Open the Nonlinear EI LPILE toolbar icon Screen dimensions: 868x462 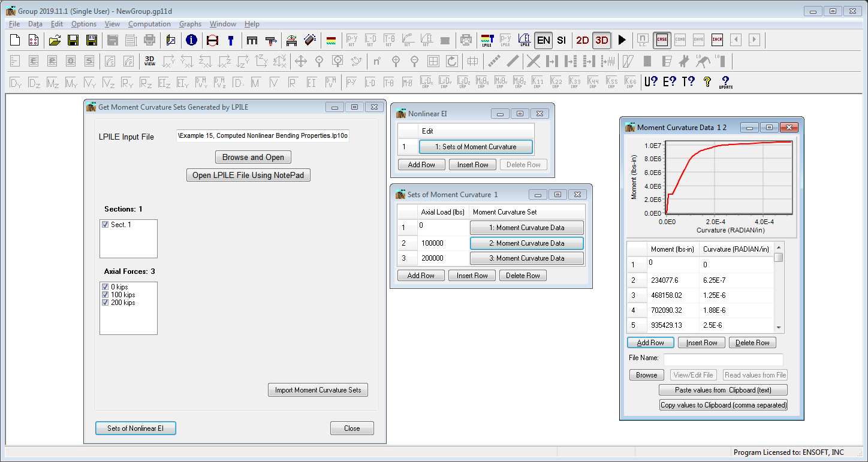click(x=525, y=40)
